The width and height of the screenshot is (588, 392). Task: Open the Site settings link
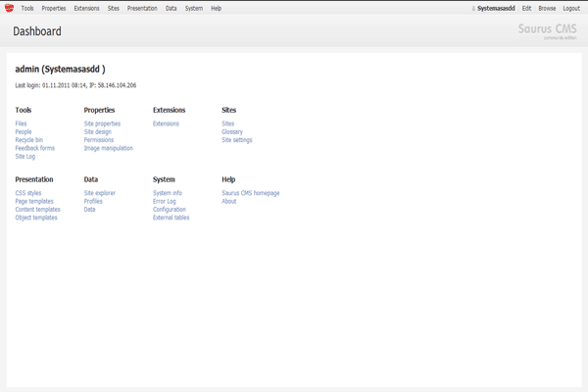(237, 140)
